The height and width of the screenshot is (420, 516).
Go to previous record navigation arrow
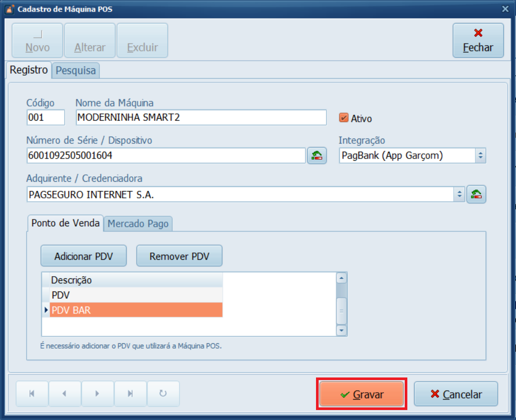pyautogui.click(x=65, y=394)
